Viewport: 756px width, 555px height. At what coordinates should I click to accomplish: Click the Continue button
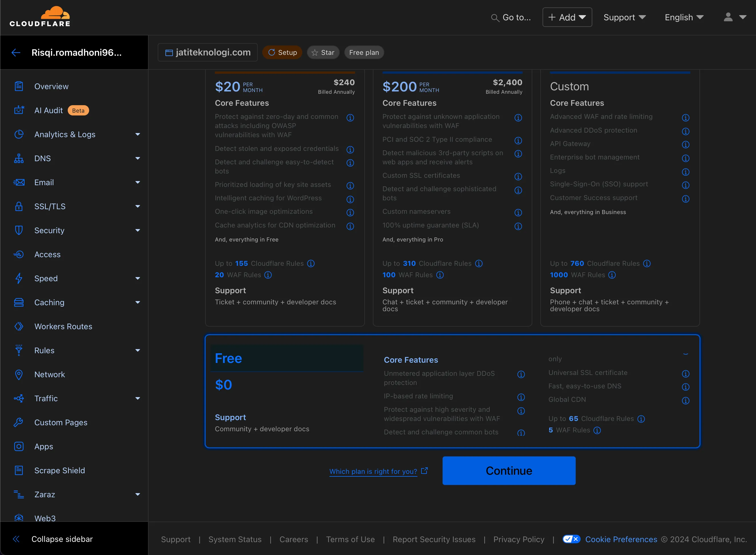[x=509, y=471]
